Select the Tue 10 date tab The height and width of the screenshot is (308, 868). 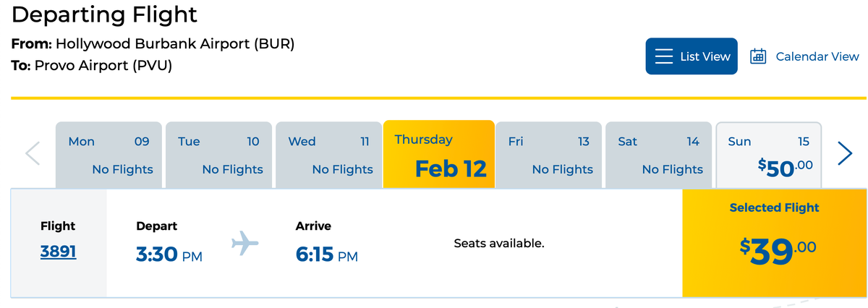pyautogui.click(x=219, y=155)
